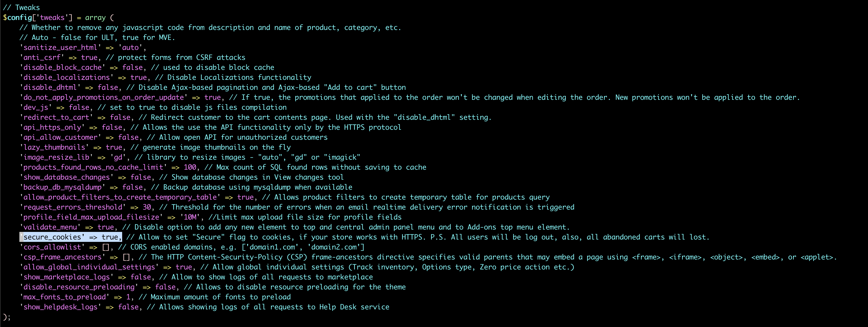Click the '// Tweaks' comment line
The width and height of the screenshot is (868, 327).
21,7
